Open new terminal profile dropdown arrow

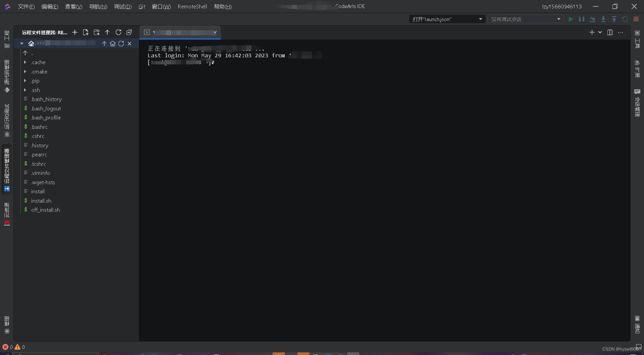pos(600,32)
